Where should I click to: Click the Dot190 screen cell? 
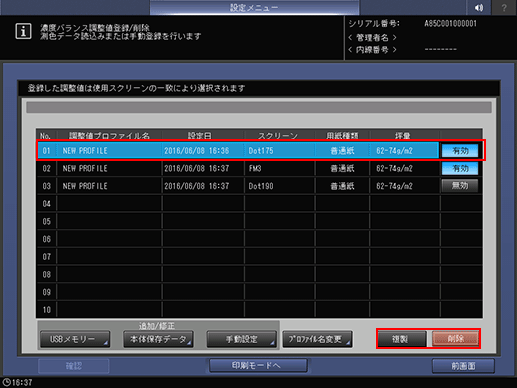[261, 186]
